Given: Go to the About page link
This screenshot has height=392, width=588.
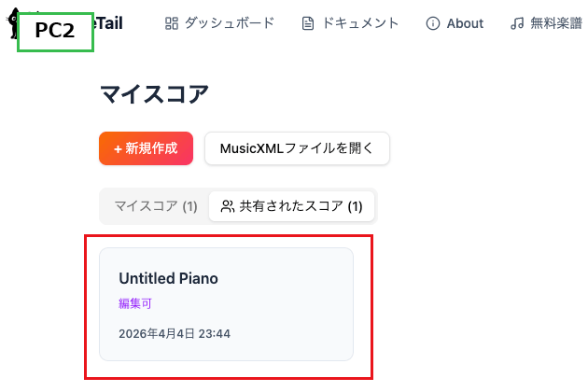Looking at the screenshot, I should (465, 23).
